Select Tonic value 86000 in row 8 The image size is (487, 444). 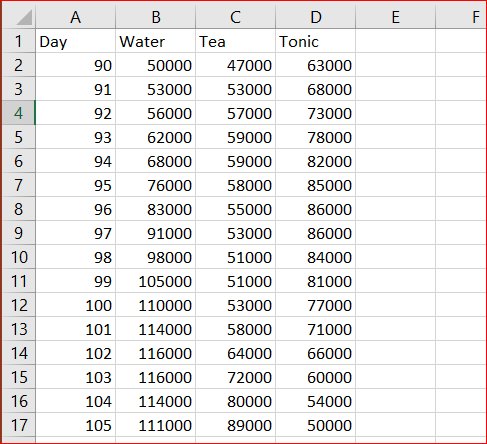click(316, 209)
